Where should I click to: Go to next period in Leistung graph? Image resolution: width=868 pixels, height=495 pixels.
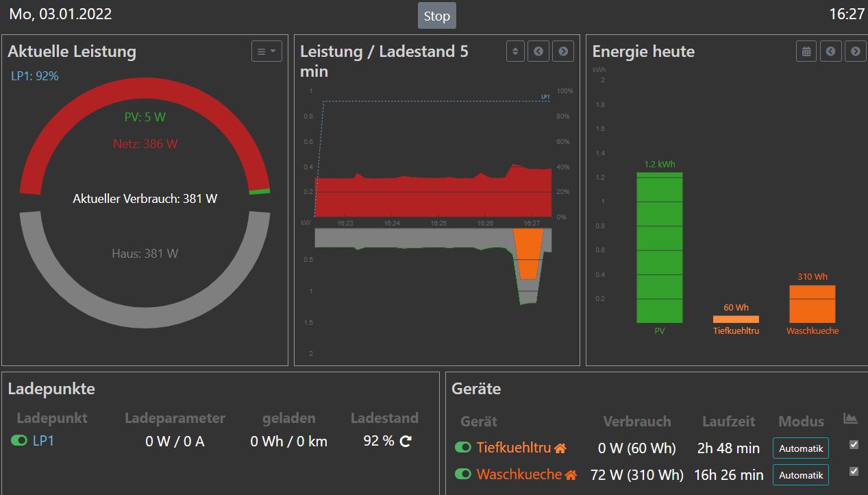(563, 51)
